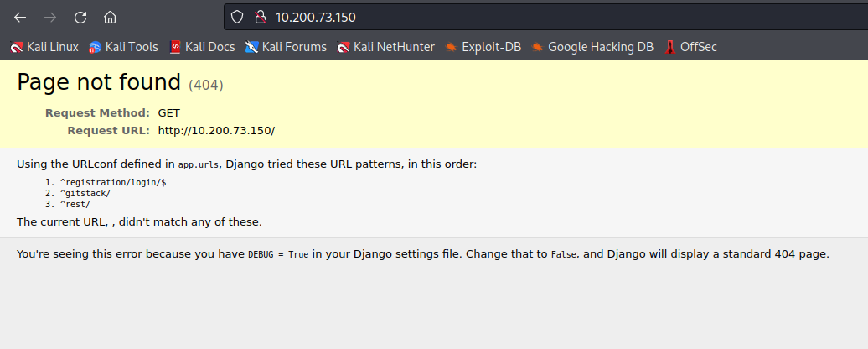Screen dimensions: 868x349
Task: Open the Kali NetHunter bookmark
Action: (x=386, y=47)
